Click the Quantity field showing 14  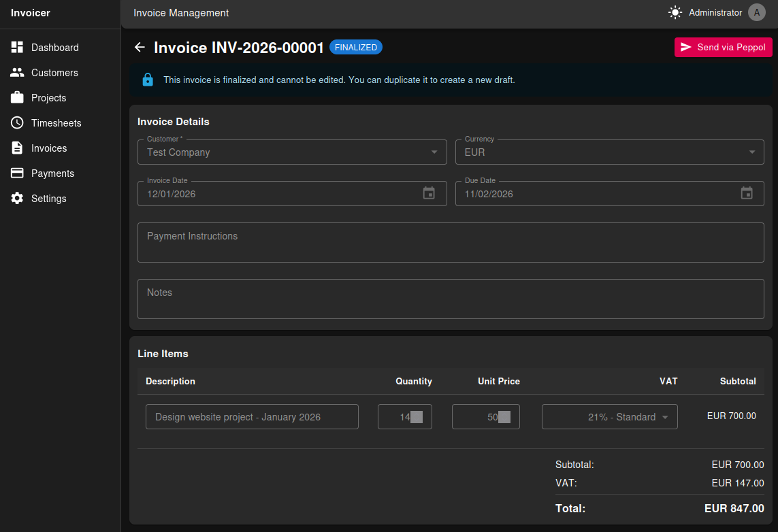coord(405,416)
